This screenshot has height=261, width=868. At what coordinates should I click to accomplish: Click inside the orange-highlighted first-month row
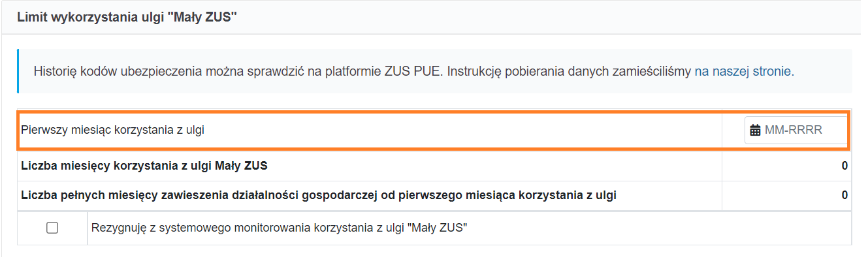pyautogui.click(x=434, y=130)
